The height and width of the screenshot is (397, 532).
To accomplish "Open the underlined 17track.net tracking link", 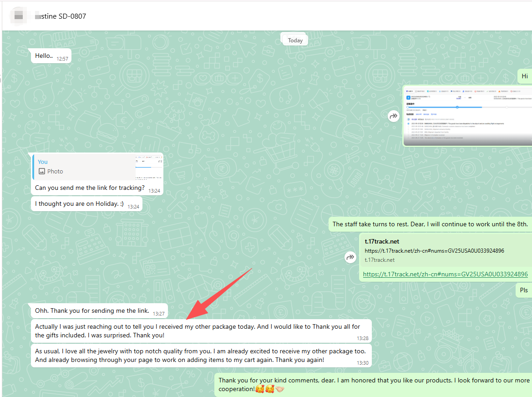I will 445,274.
